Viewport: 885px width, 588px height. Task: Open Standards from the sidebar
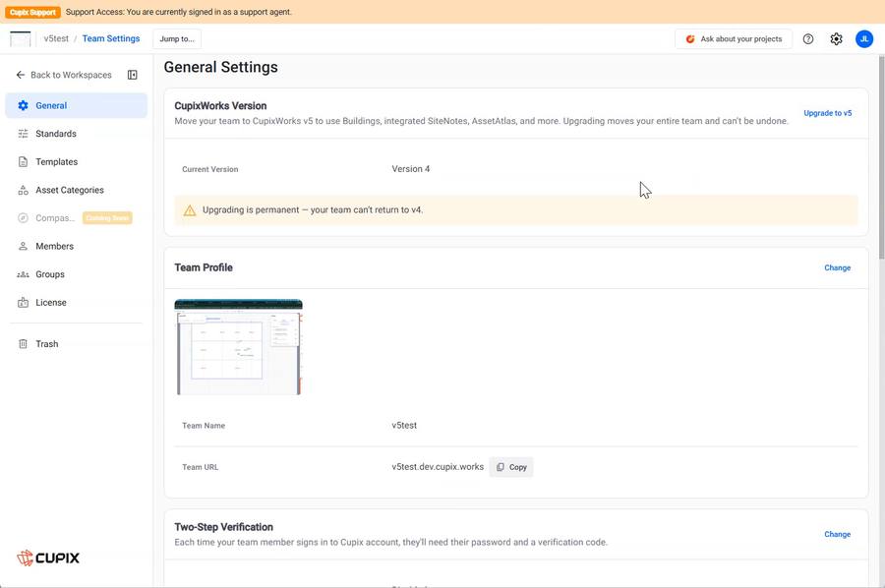point(76,134)
